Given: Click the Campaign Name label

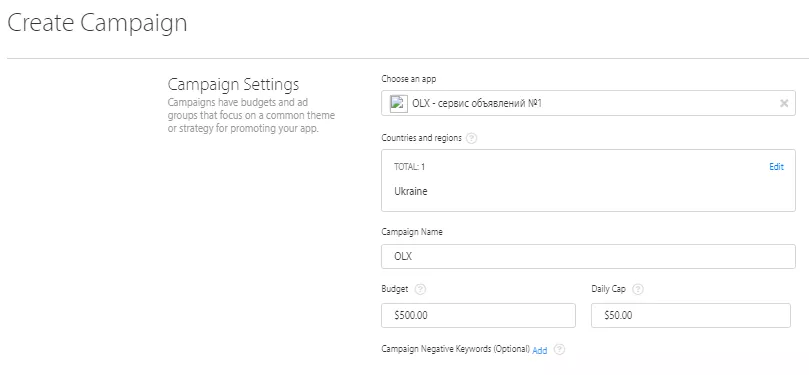Looking at the screenshot, I should click(412, 232).
